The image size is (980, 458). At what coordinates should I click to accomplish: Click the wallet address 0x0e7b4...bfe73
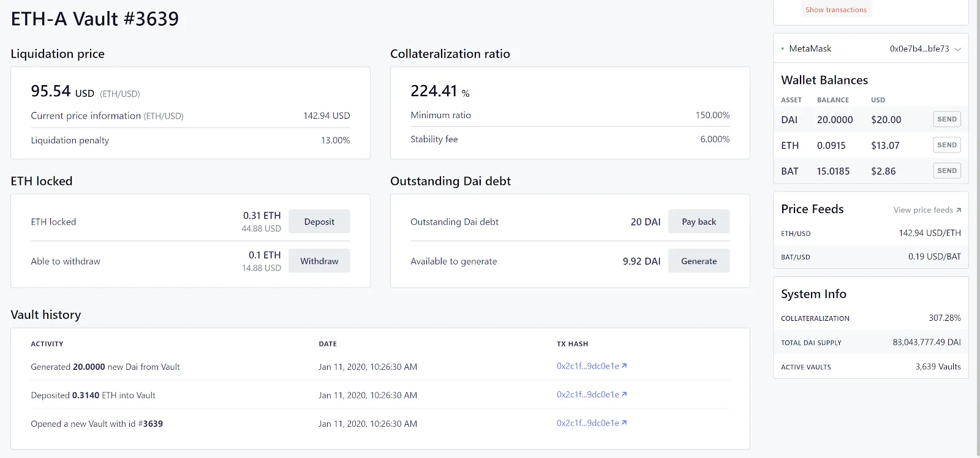pyautogui.click(x=919, y=49)
